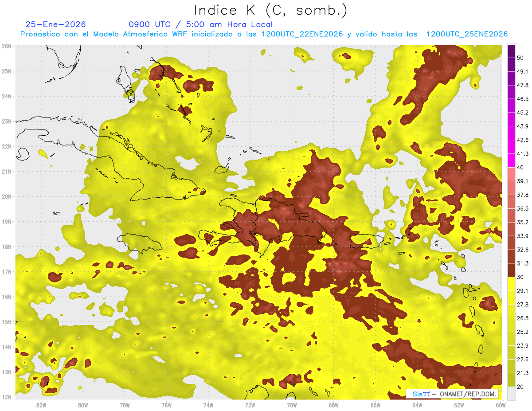Click the 26N latitude label
Viewport: 532px width, 411px height.
pyautogui.click(x=6, y=46)
